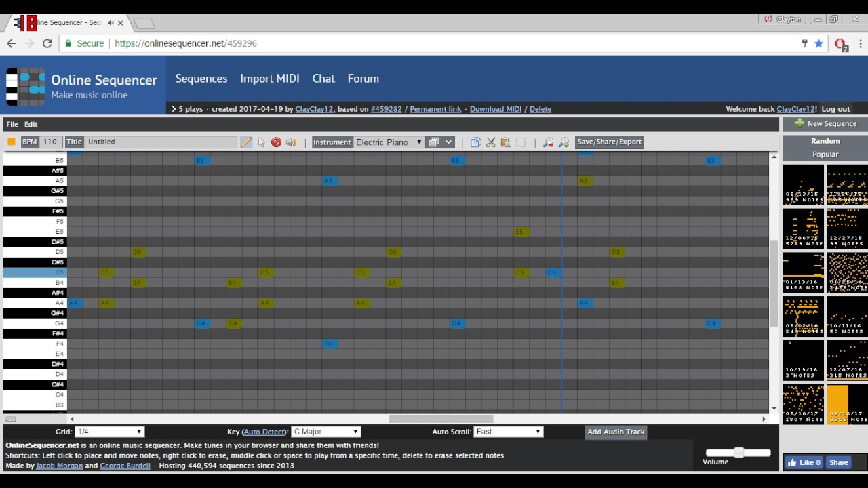Click the grid scroll-left arrow
The image size is (868, 488).
[72, 419]
